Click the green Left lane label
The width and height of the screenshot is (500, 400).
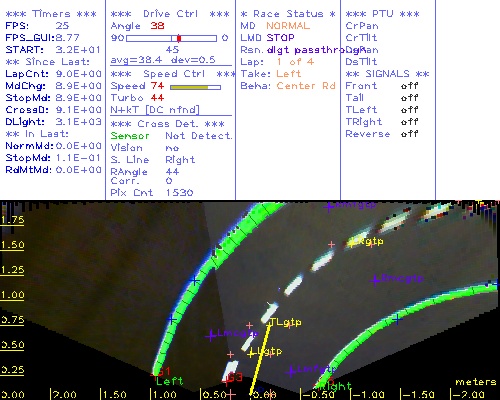tap(169, 381)
